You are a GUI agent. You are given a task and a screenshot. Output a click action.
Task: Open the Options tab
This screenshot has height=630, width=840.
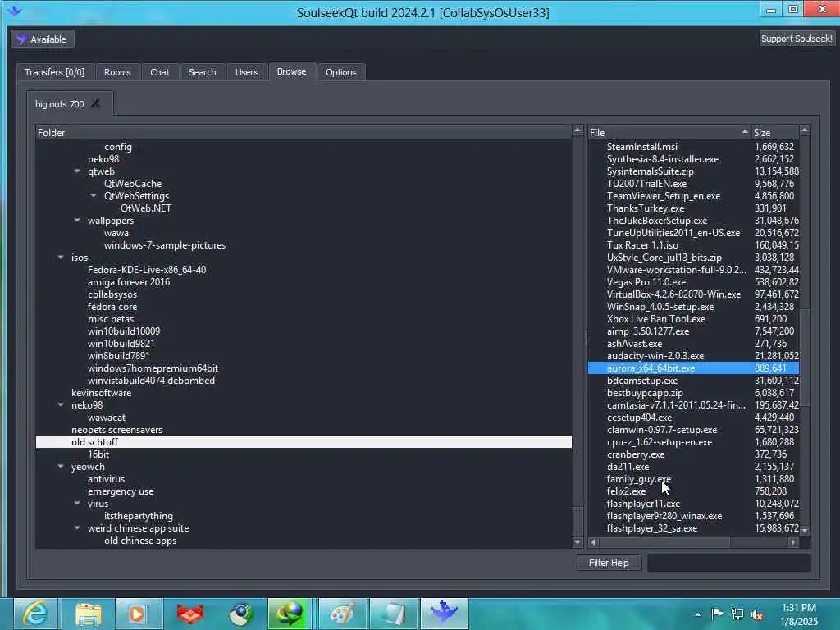tap(340, 72)
